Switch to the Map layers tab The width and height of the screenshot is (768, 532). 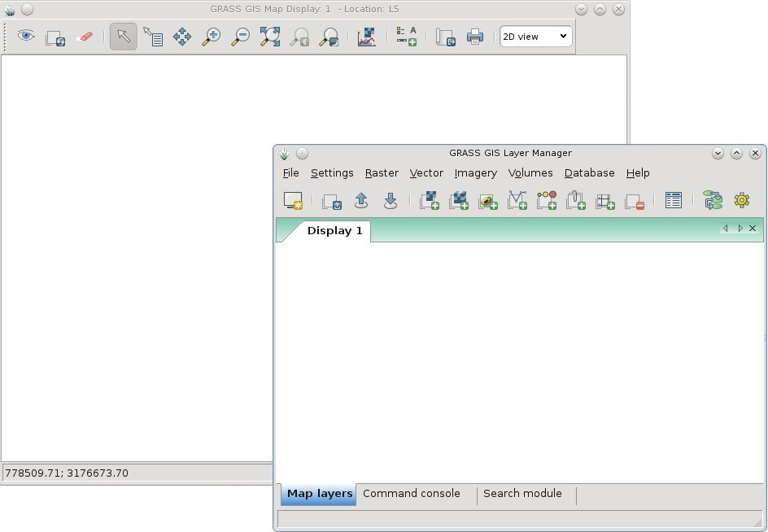click(x=320, y=494)
